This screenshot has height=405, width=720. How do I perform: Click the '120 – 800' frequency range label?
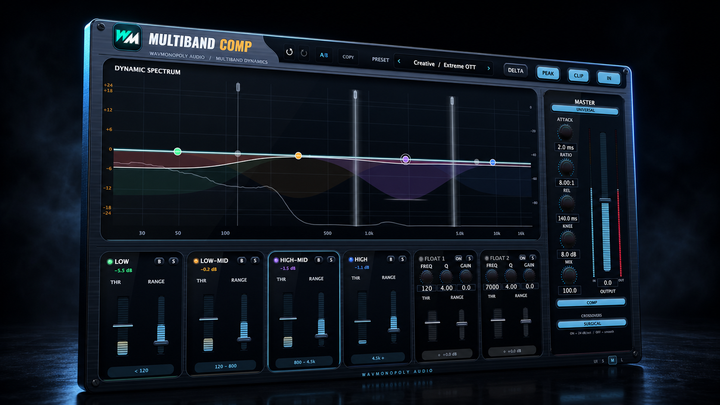tap(225, 366)
